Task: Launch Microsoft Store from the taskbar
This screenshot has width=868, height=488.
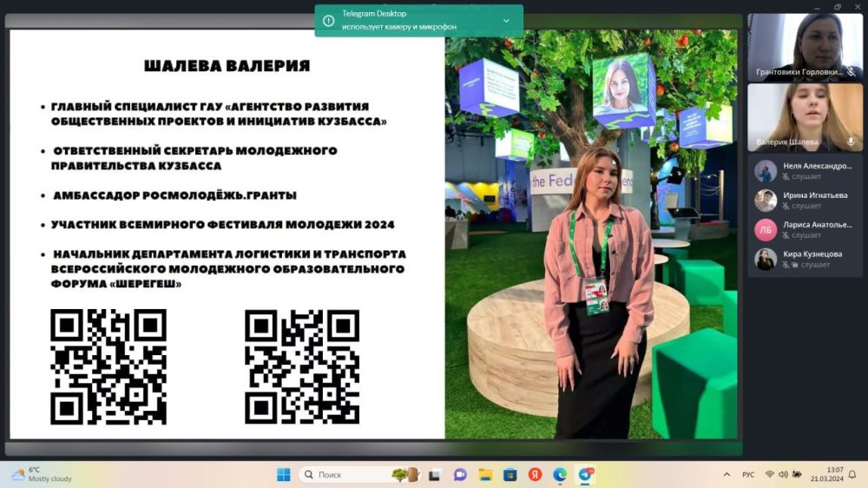Action: tap(510, 475)
